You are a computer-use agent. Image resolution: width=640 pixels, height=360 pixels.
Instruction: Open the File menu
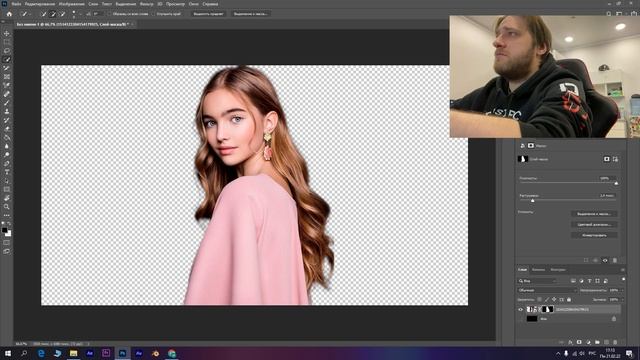point(16,4)
